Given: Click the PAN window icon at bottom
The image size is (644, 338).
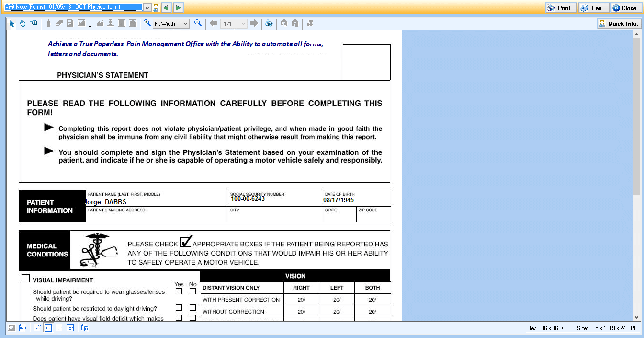Looking at the screenshot, I should click(x=23, y=328).
